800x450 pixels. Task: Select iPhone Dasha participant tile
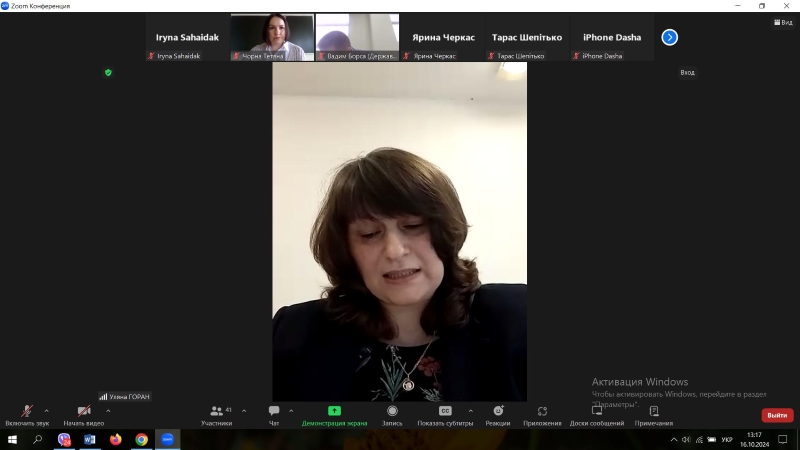click(x=612, y=37)
